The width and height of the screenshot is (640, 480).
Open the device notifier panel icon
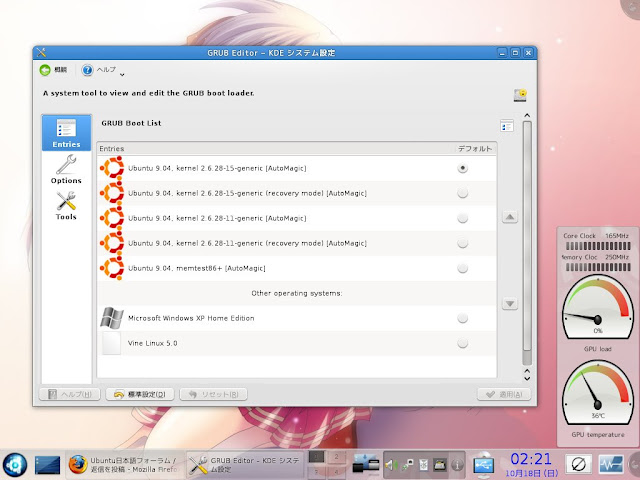coord(366,465)
